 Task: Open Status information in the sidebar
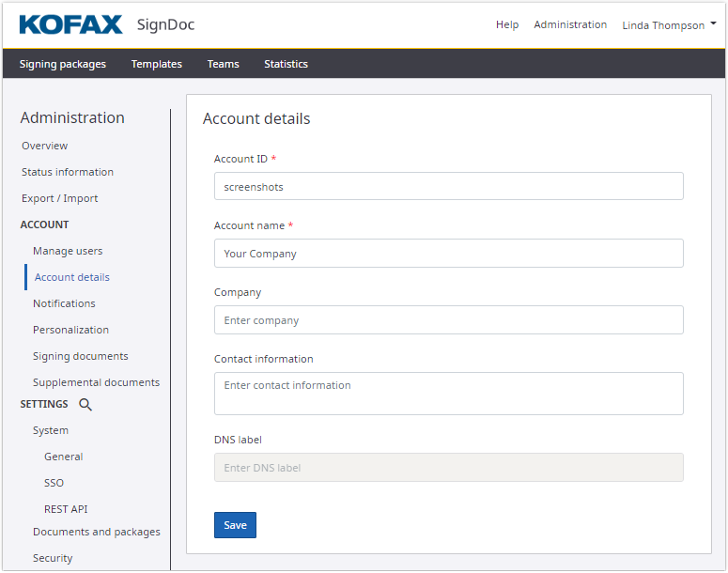[68, 172]
